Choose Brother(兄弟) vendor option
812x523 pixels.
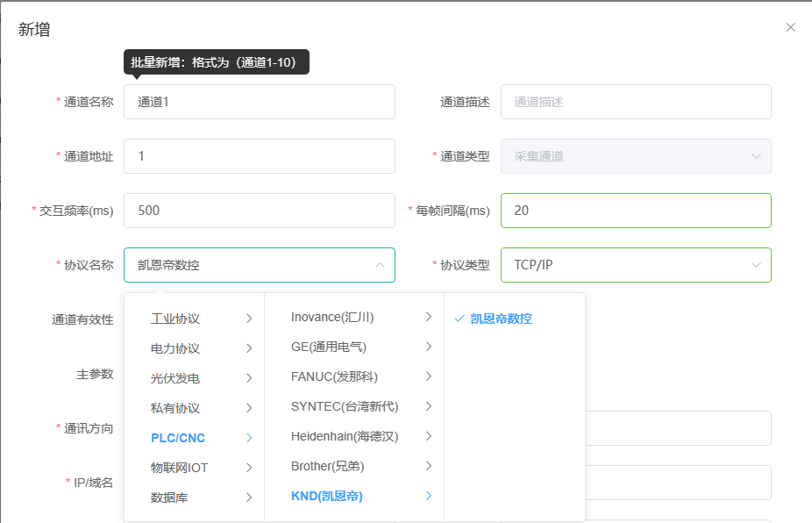tap(354, 466)
